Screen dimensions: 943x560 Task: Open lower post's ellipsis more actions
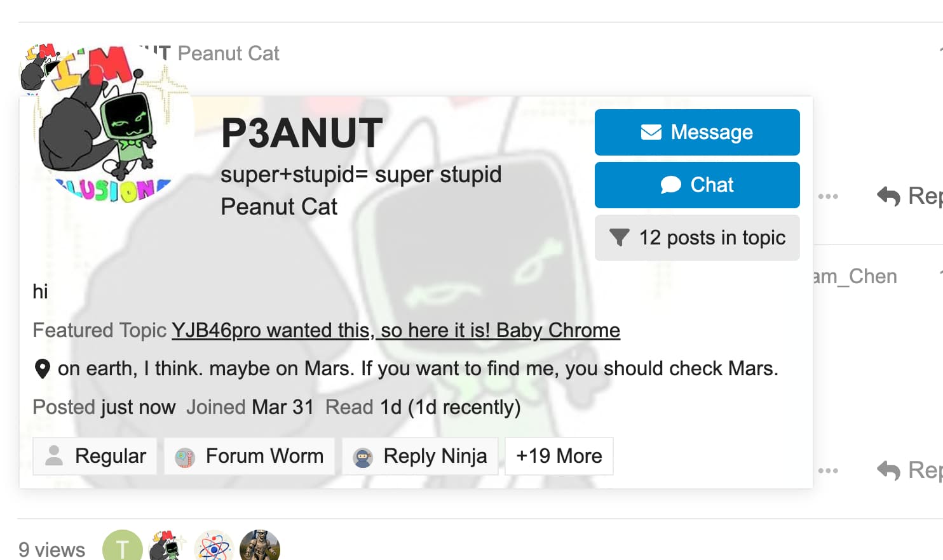click(x=828, y=470)
